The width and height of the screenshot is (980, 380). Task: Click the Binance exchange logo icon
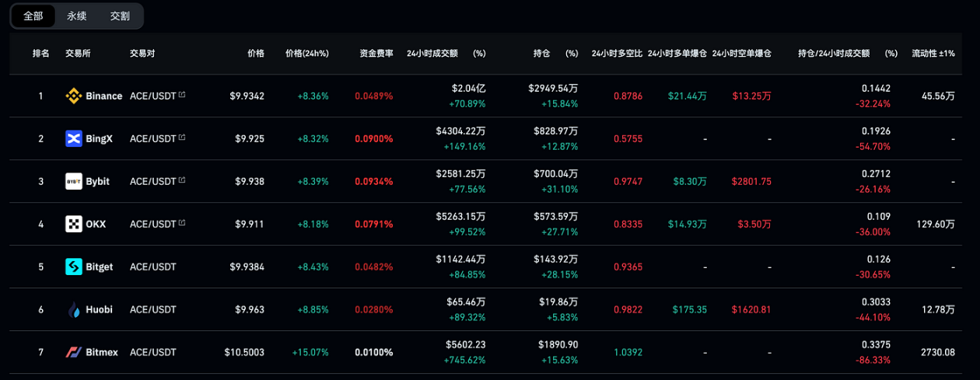coord(74,96)
